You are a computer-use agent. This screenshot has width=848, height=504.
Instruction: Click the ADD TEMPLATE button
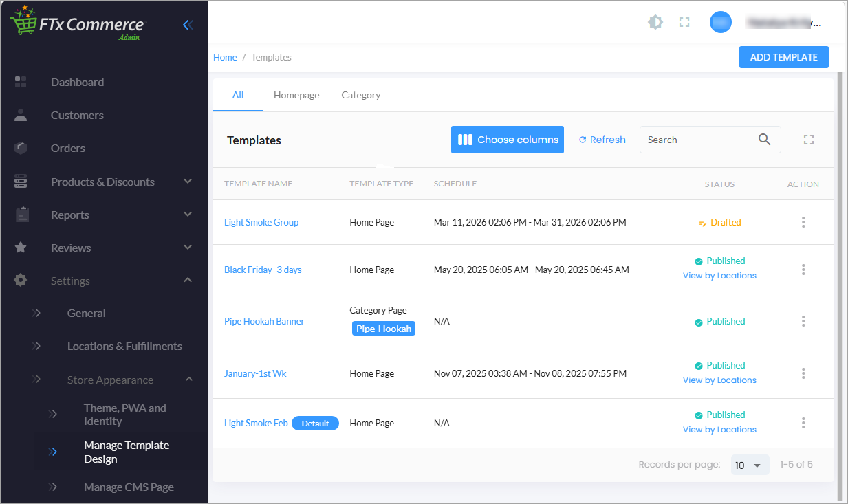coord(783,57)
